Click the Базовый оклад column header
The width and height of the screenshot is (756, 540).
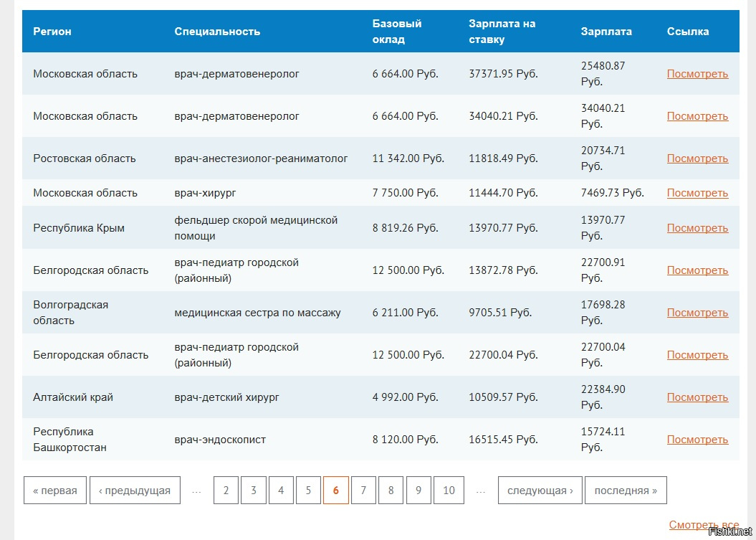point(397,32)
